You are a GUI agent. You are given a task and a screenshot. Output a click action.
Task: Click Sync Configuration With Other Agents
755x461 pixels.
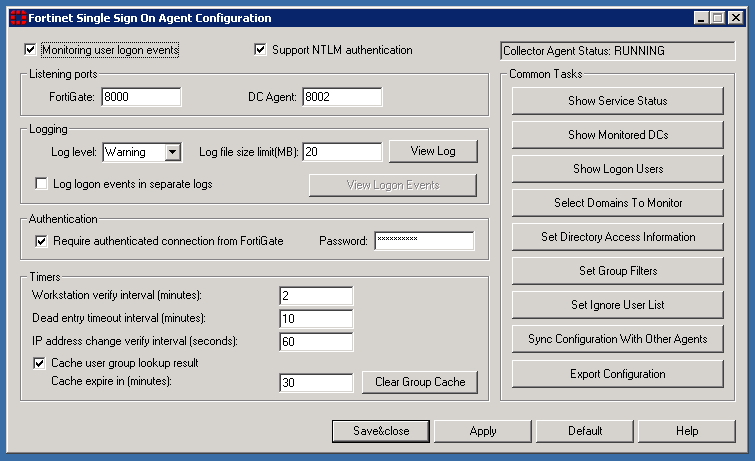tap(618, 339)
